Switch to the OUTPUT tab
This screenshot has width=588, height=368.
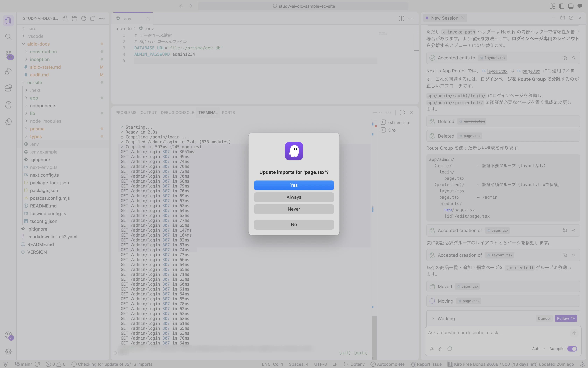pos(148,113)
